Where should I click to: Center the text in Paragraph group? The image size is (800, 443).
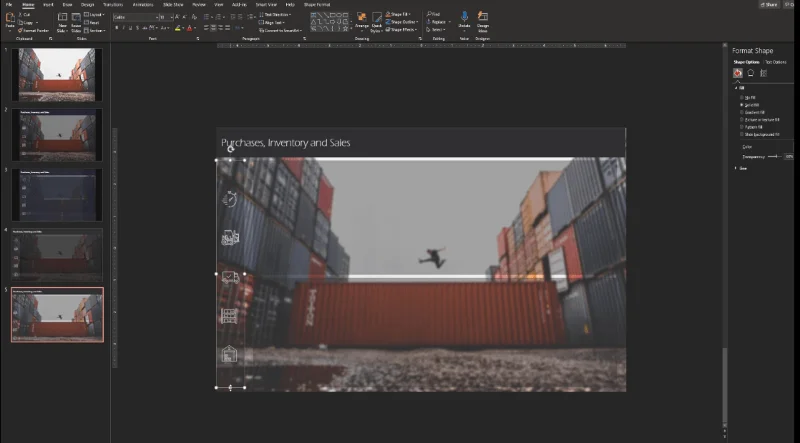(x=213, y=28)
